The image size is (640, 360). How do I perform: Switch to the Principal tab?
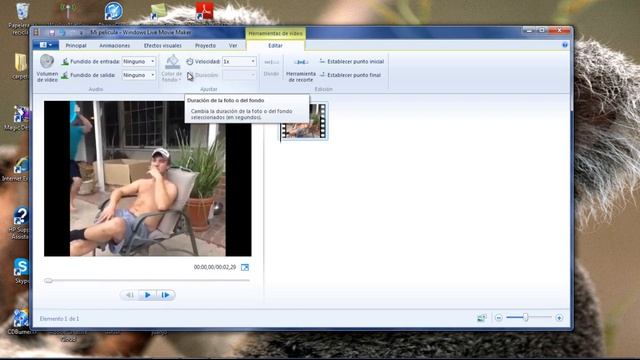76,46
